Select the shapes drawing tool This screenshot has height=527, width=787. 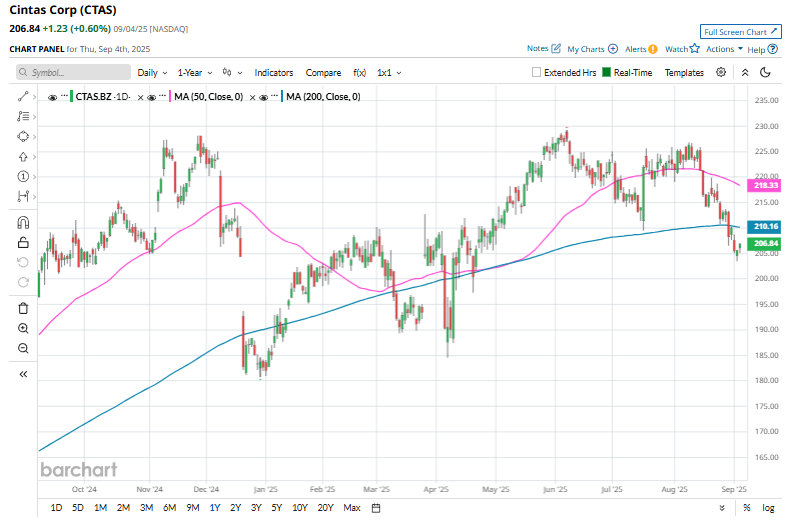tap(23, 137)
